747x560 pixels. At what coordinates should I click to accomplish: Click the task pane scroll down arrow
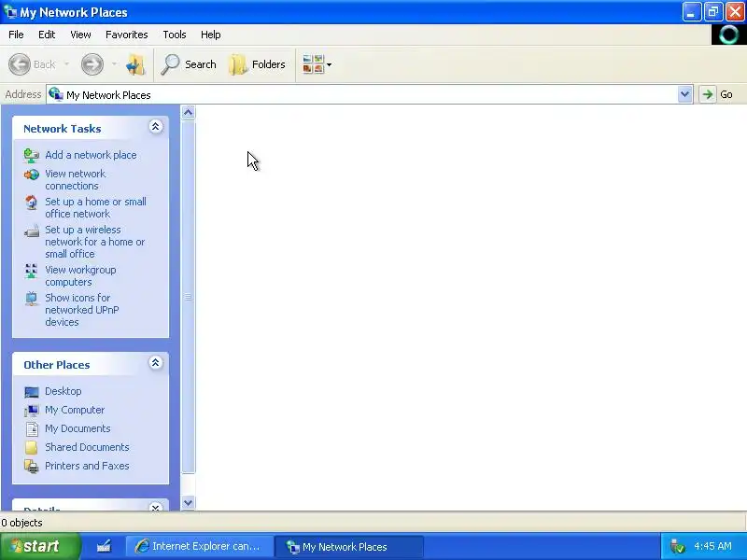[189, 502]
